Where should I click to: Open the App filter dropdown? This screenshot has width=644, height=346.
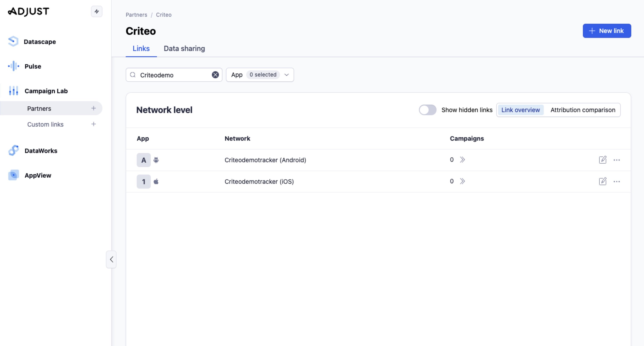click(260, 75)
